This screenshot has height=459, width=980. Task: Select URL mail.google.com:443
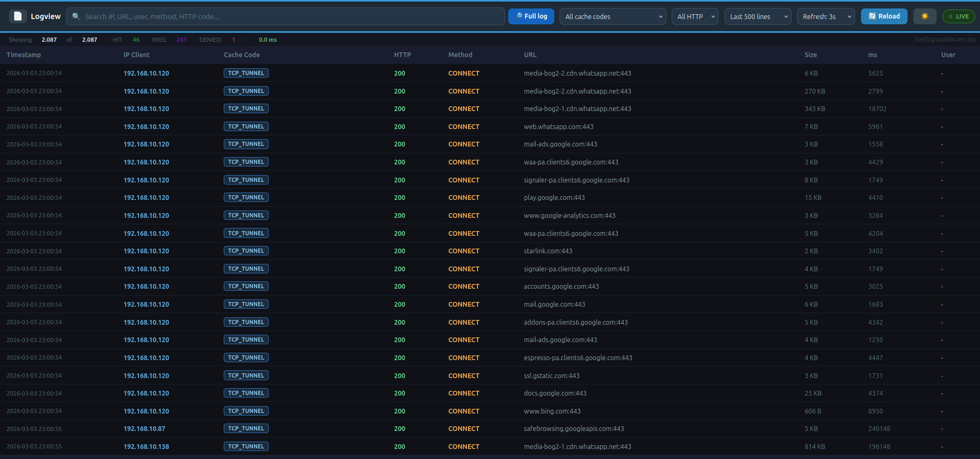(554, 305)
